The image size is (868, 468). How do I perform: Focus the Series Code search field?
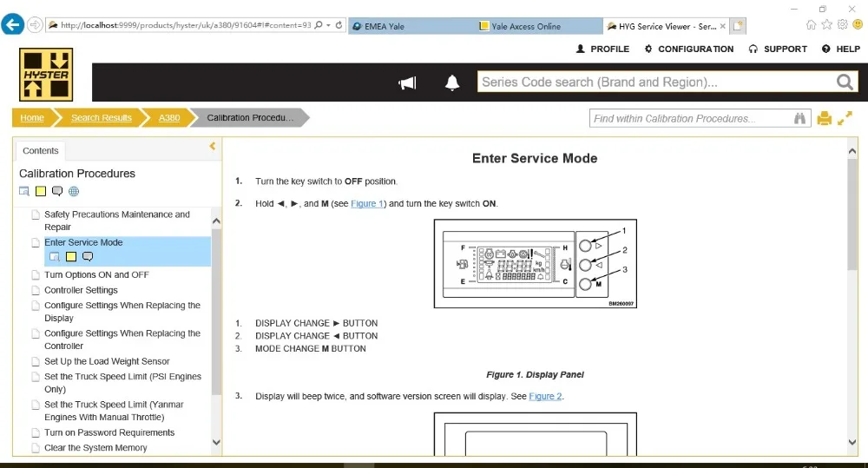(x=656, y=82)
